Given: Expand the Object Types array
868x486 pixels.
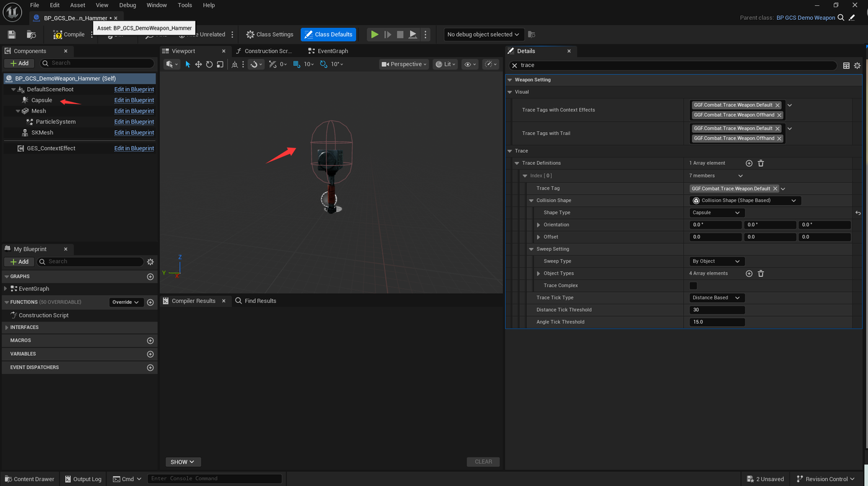Looking at the screenshot, I should pos(538,273).
